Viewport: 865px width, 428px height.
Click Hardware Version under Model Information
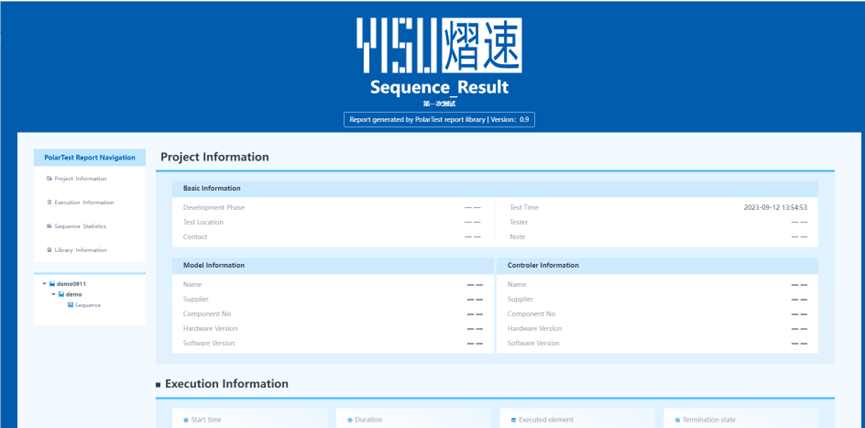210,328
